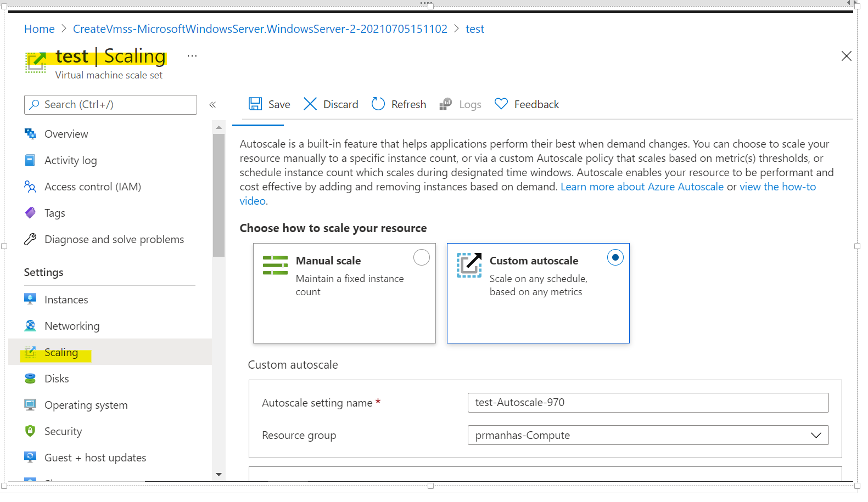
Task: Click the Manual scale green bars icon
Action: click(x=275, y=265)
